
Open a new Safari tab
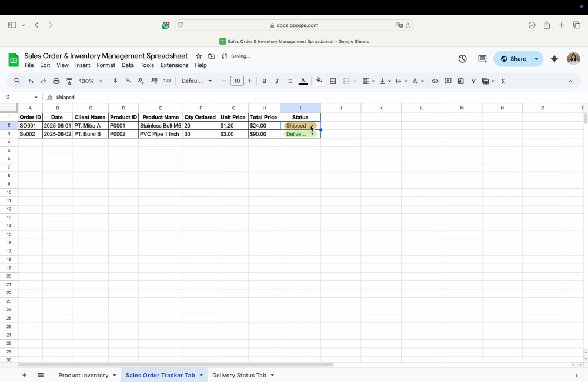(562, 25)
